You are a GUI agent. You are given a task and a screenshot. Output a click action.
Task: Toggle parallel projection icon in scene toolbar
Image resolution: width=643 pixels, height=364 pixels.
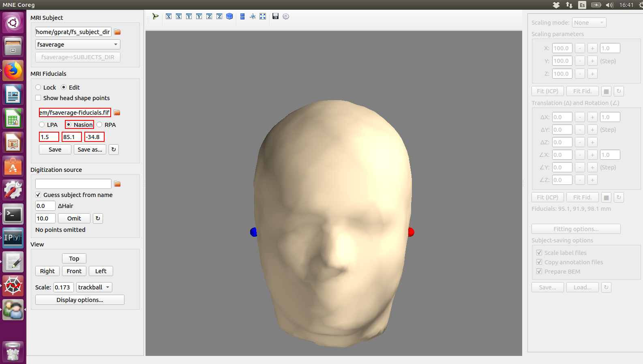242,16
